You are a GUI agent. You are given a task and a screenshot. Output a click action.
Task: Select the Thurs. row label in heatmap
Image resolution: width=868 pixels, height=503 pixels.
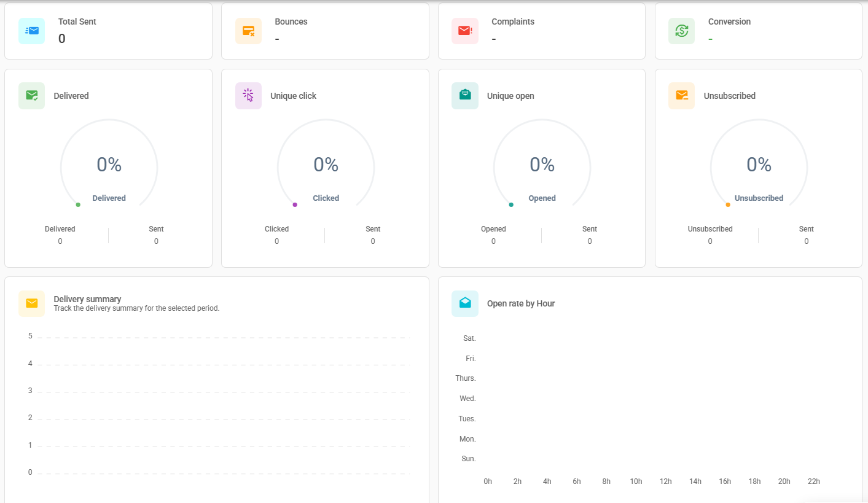pyautogui.click(x=466, y=378)
